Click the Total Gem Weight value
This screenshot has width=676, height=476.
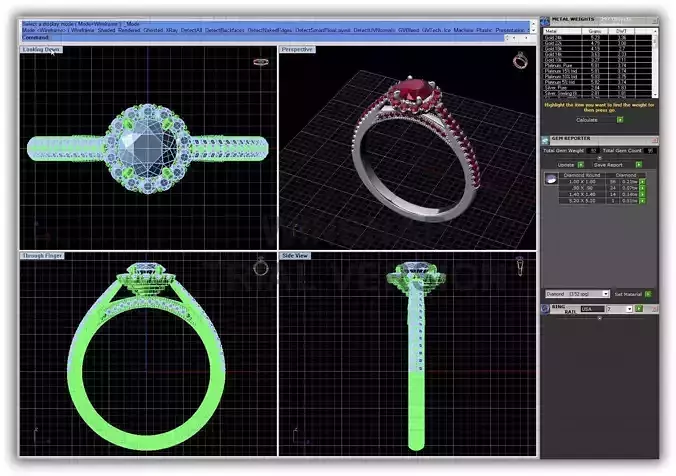pyautogui.click(x=593, y=150)
